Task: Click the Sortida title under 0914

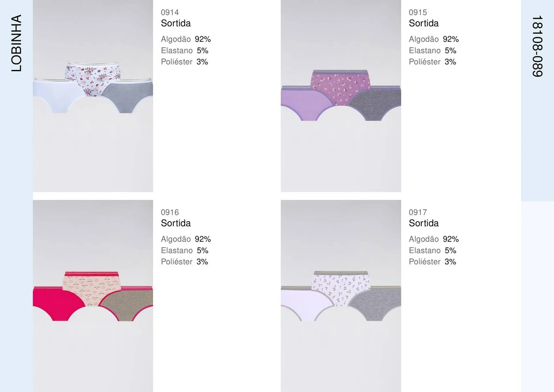Action: click(176, 23)
